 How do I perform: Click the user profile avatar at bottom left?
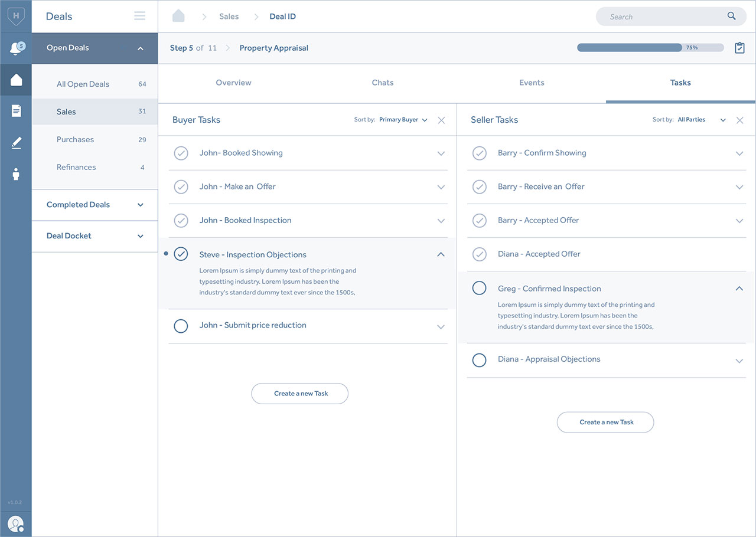click(x=16, y=523)
